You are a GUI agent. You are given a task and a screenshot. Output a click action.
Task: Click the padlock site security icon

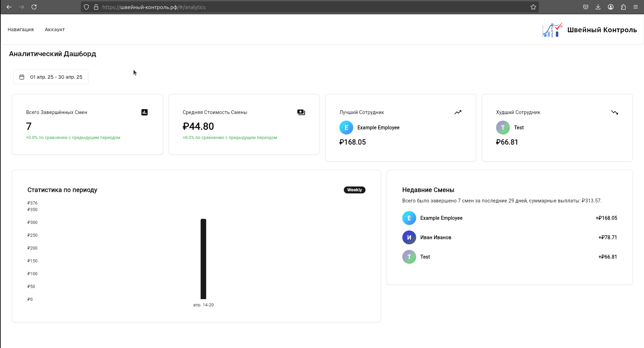pos(96,7)
